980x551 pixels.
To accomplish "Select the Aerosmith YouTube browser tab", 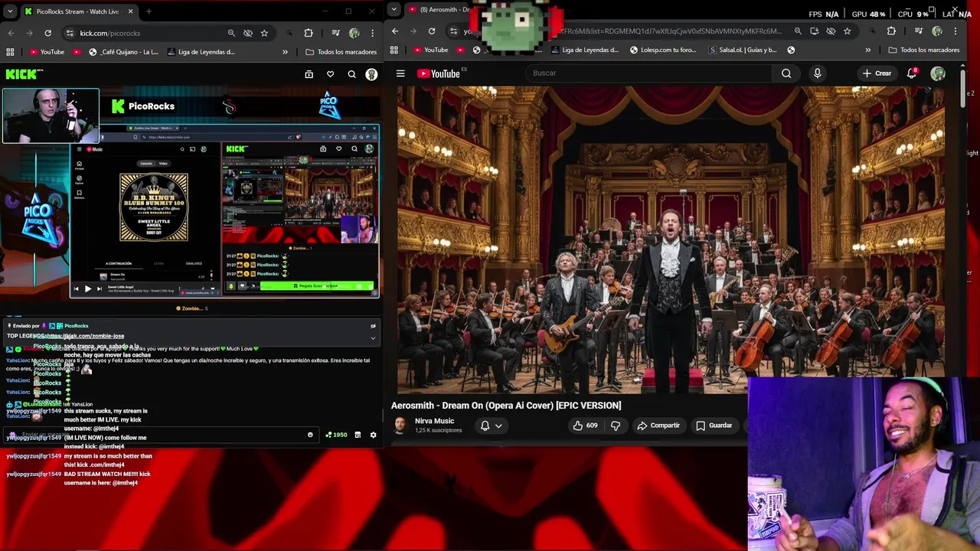I will click(x=439, y=9).
